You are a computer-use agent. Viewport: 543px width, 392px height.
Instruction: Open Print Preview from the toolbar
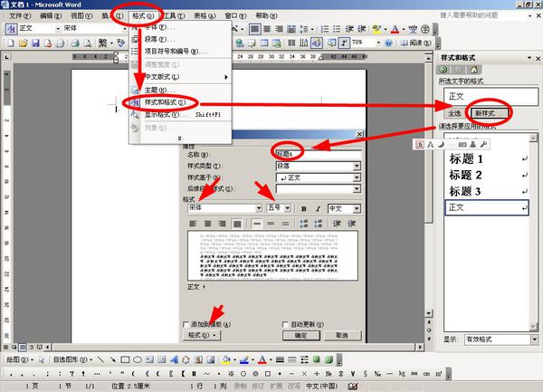coord(87,43)
